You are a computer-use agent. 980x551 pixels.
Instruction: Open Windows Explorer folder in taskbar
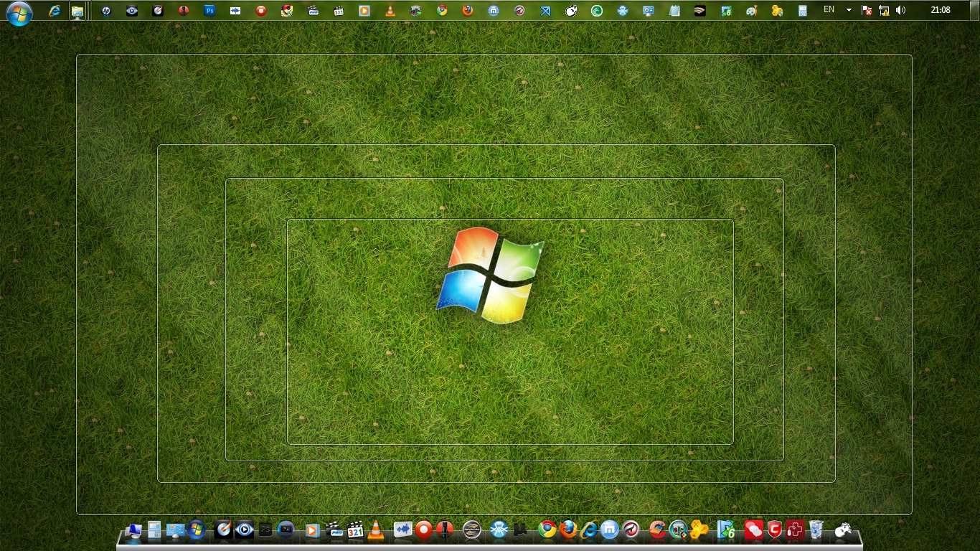click(x=77, y=11)
